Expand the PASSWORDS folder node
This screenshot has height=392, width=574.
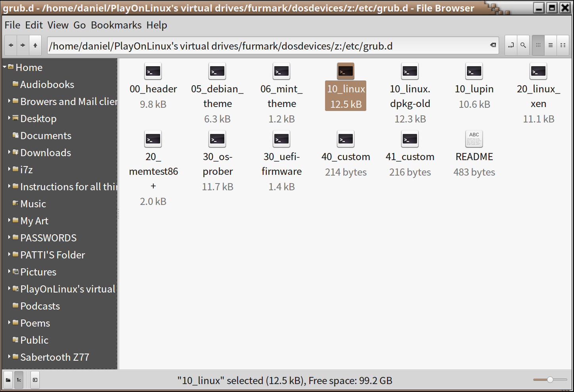click(x=9, y=237)
